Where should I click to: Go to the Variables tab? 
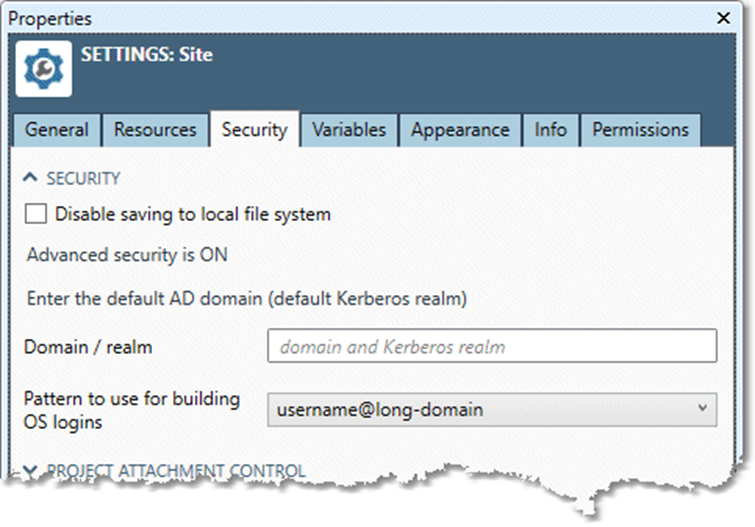(x=348, y=130)
